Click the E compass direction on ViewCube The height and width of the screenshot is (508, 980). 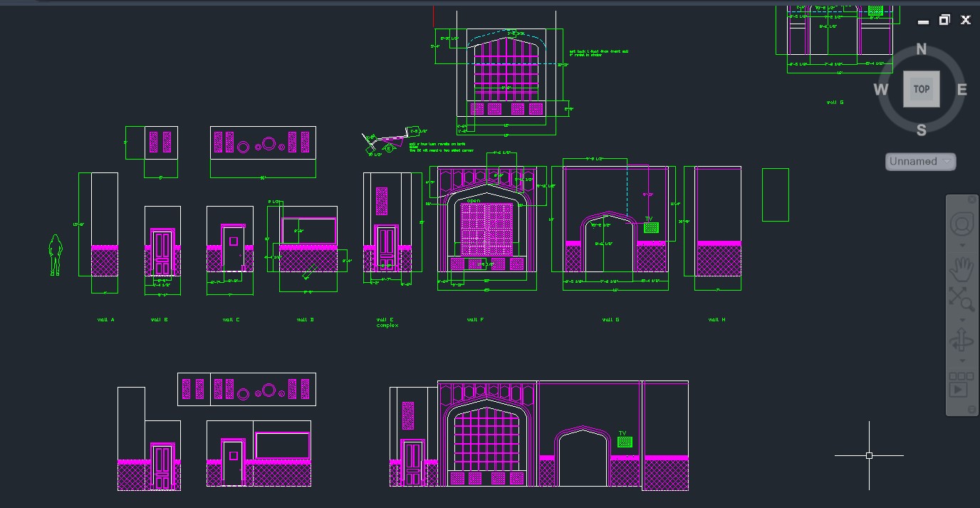tap(961, 90)
